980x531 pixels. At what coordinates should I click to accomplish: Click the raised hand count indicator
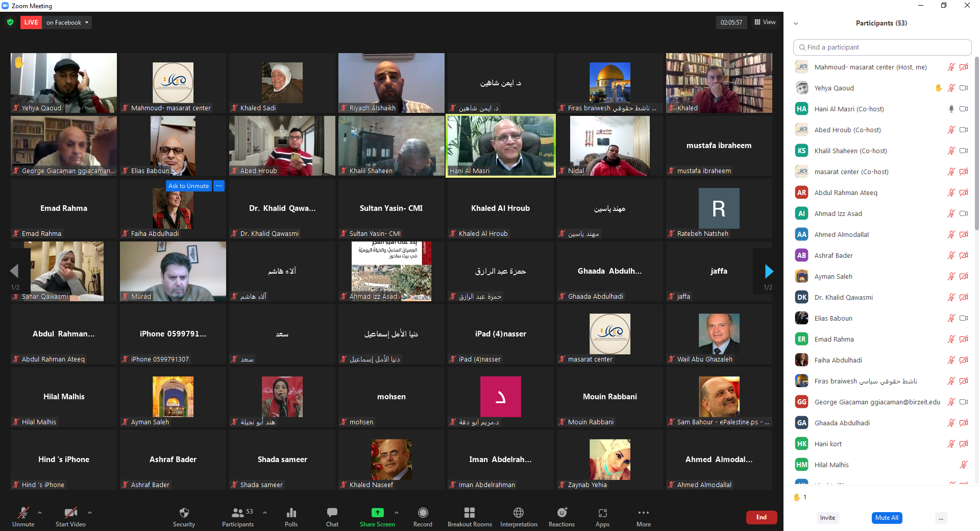pyautogui.click(x=800, y=497)
